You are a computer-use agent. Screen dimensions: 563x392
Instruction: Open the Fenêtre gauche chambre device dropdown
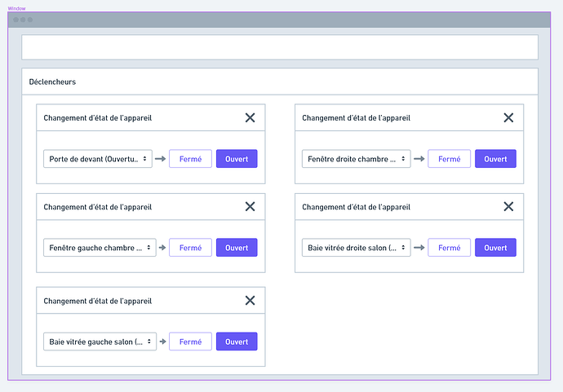coord(99,248)
